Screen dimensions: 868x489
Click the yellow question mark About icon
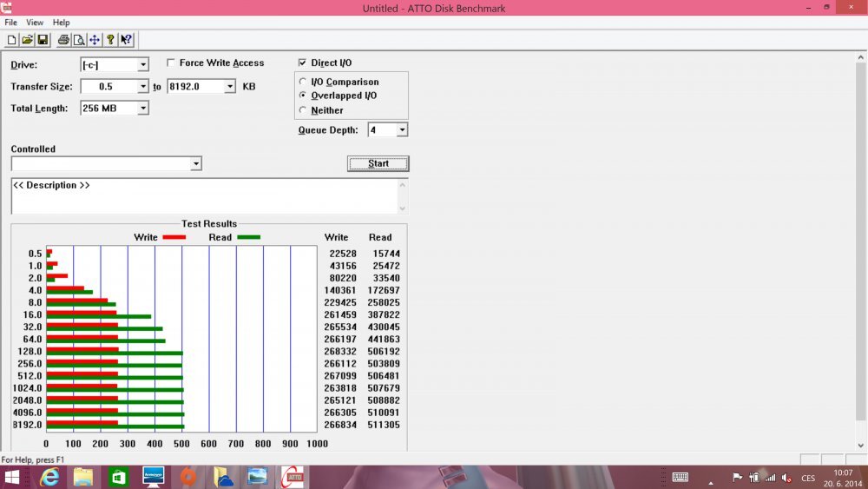click(110, 40)
